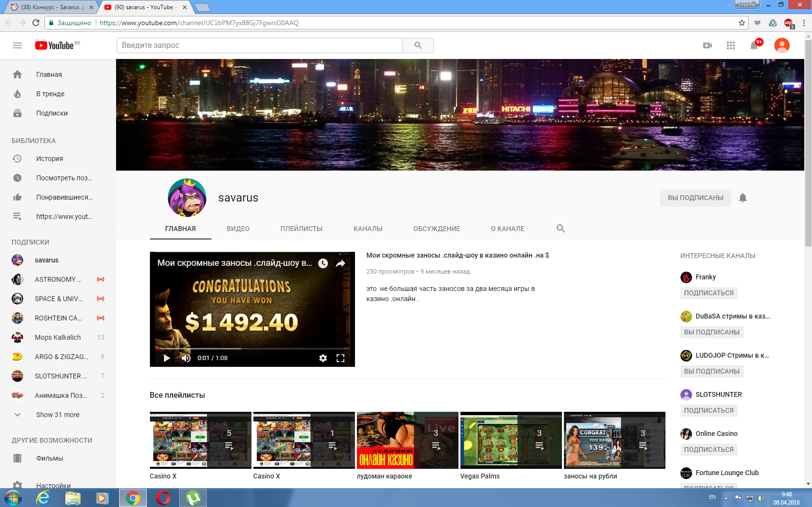Open the Vegas Palms playlist thumbnail
The height and width of the screenshot is (507, 812).
(x=511, y=440)
